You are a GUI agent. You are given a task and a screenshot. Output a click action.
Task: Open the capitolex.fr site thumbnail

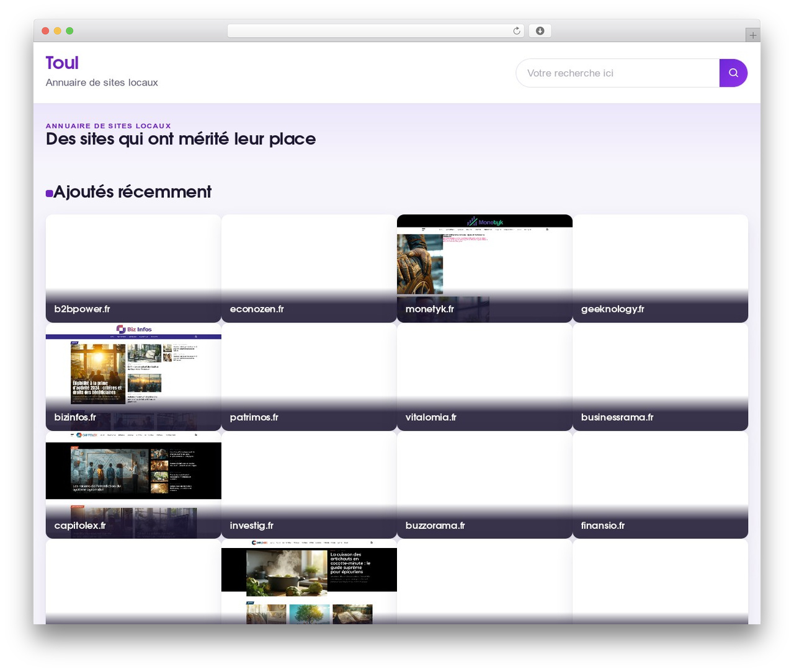[133, 485]
